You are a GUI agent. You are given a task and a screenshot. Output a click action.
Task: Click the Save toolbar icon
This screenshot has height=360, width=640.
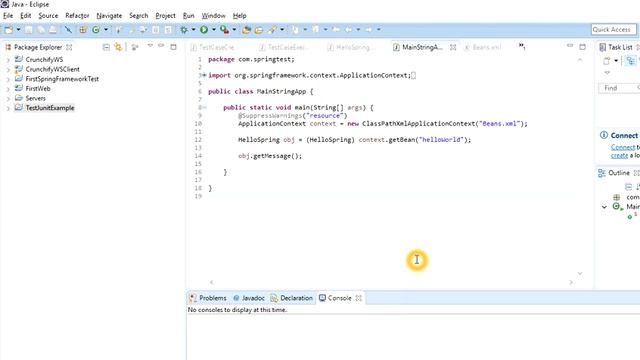pos(29,30)
